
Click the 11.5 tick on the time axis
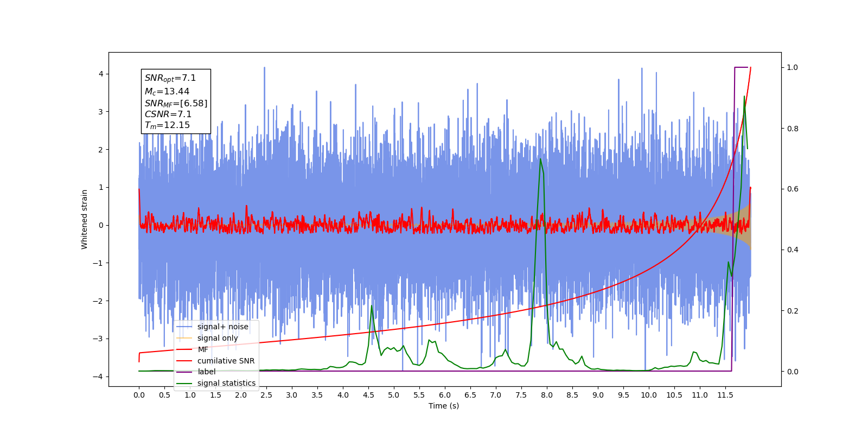click(x=725, y=395)
